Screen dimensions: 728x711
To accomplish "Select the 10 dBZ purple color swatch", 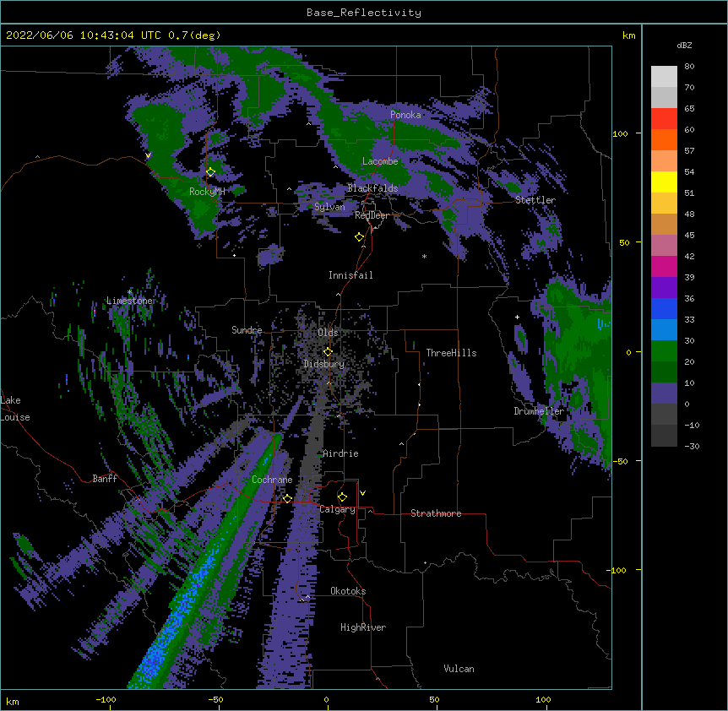I will [664, 393].
